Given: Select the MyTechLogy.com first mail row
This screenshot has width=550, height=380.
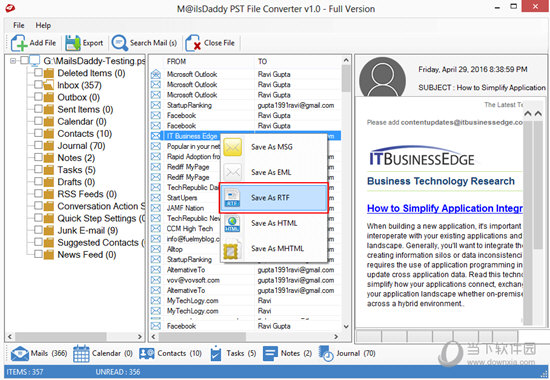Looking at the screenshot, I should (245, 301).
